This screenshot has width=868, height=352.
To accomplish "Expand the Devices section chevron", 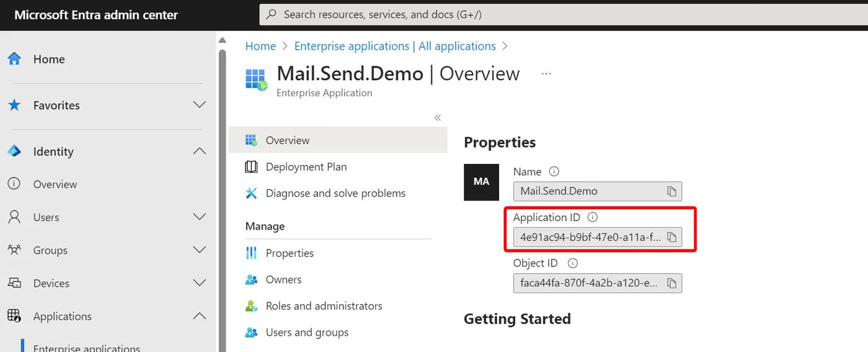I will (200, 282).
